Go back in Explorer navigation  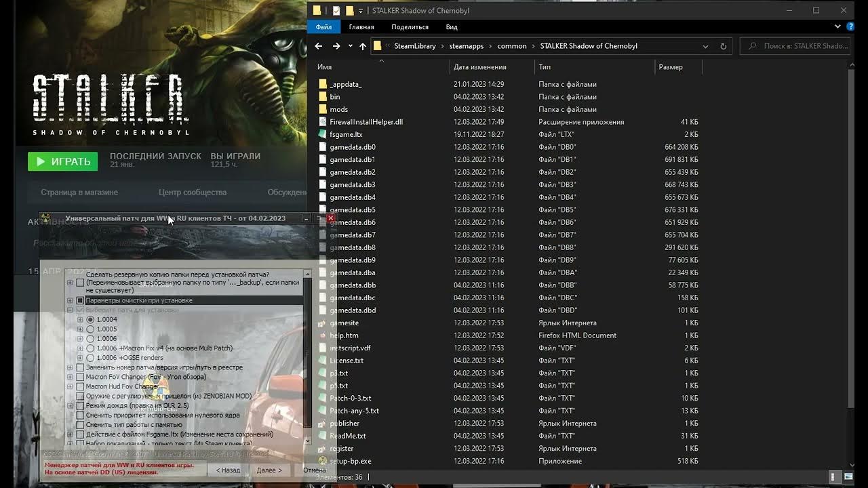(319, 46)
